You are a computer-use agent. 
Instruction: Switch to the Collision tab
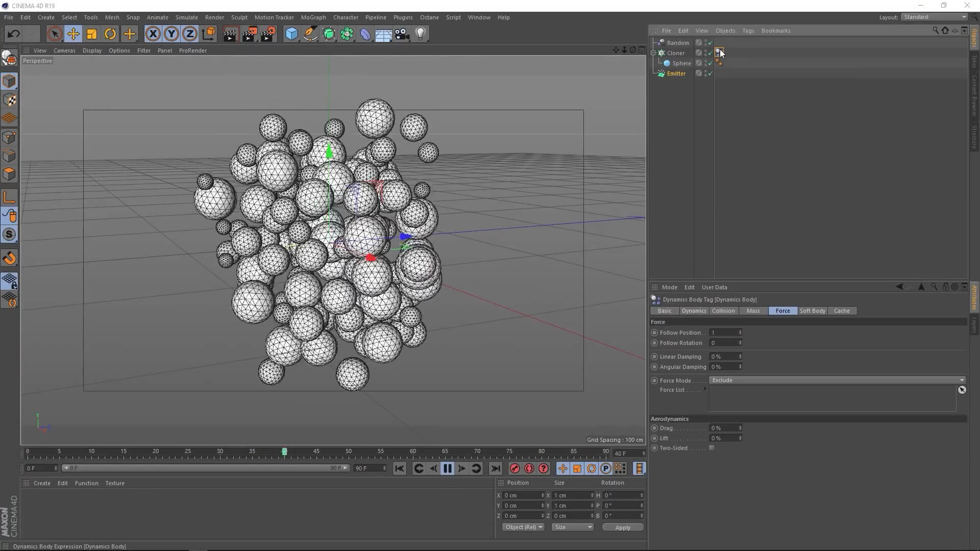coord(723,311)
